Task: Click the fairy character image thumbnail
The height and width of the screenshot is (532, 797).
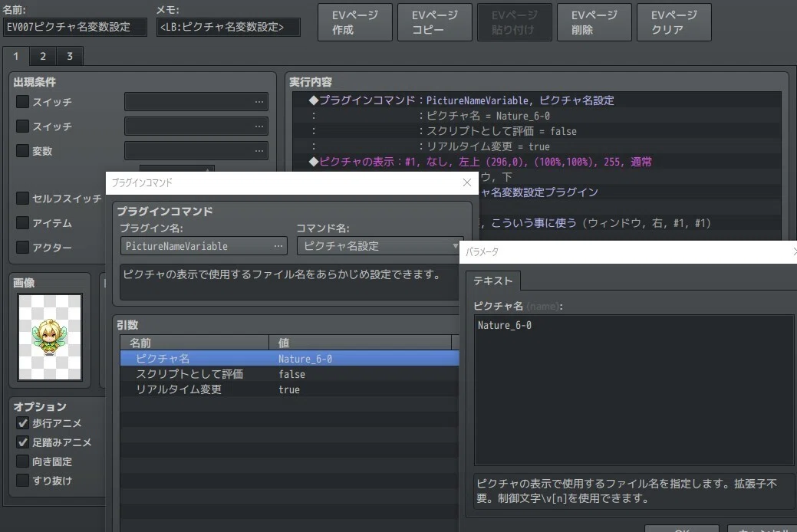Action: click(x=50, y=337)
